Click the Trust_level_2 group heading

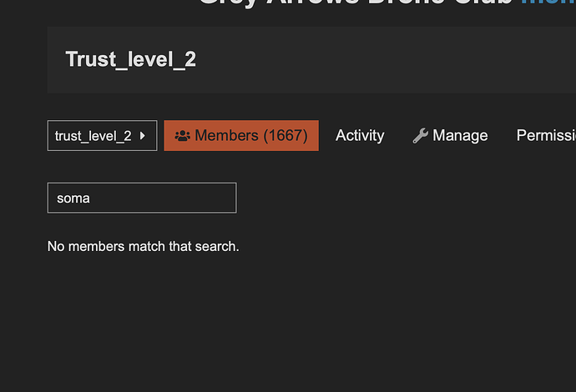pos(131,59)
